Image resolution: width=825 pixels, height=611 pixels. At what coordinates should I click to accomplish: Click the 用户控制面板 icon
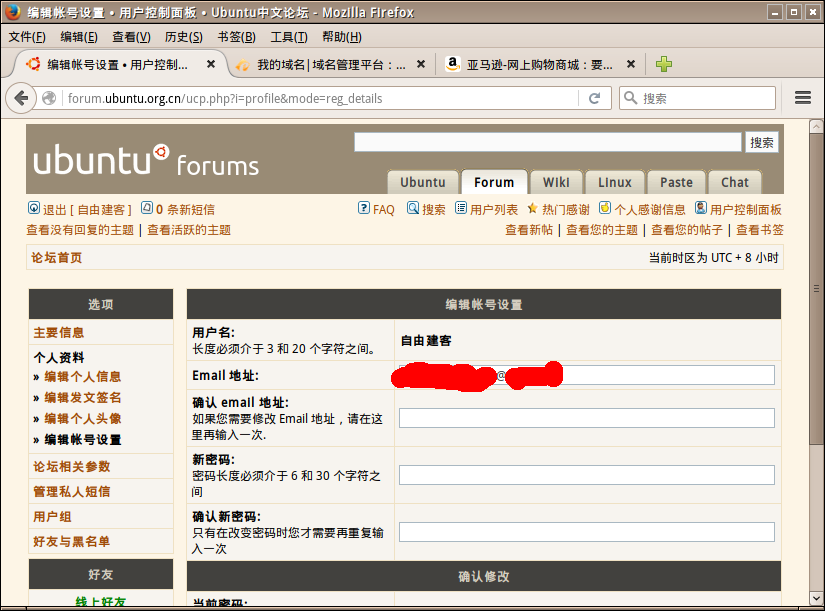701,208
